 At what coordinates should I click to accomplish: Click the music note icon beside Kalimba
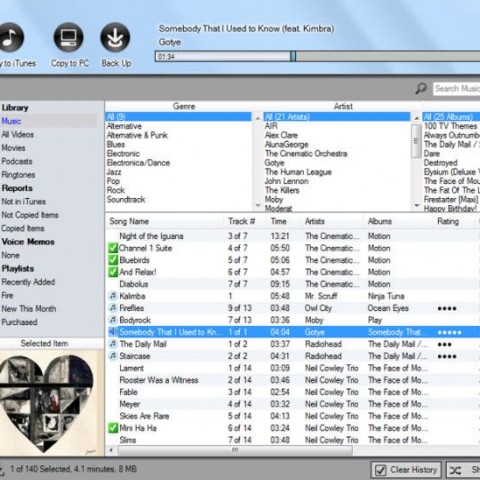113,296
